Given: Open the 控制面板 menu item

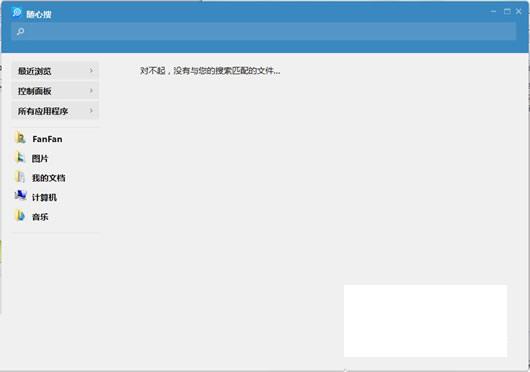Looking at the screenshot, I should point(55,91).
